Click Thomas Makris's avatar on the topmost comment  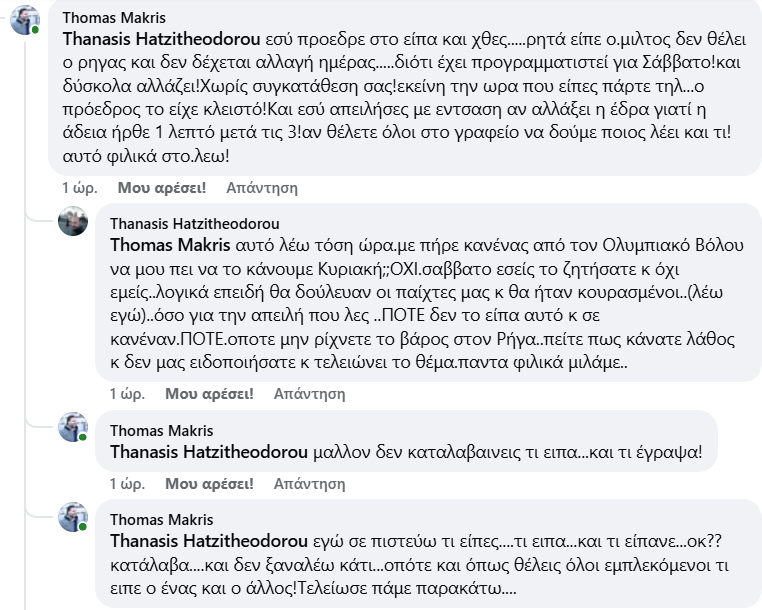tap(25, 20)
